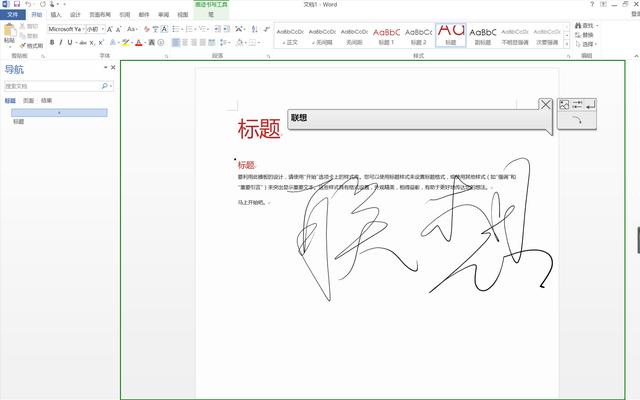Image resolution: width=640 pixels, height=400 pixels.
Task: Toggle Center paragraph alignment
Action: (185, 42)
